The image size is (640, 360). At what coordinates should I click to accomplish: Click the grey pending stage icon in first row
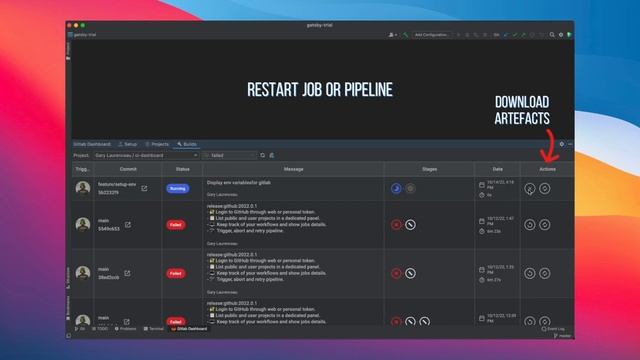[410, 188]
